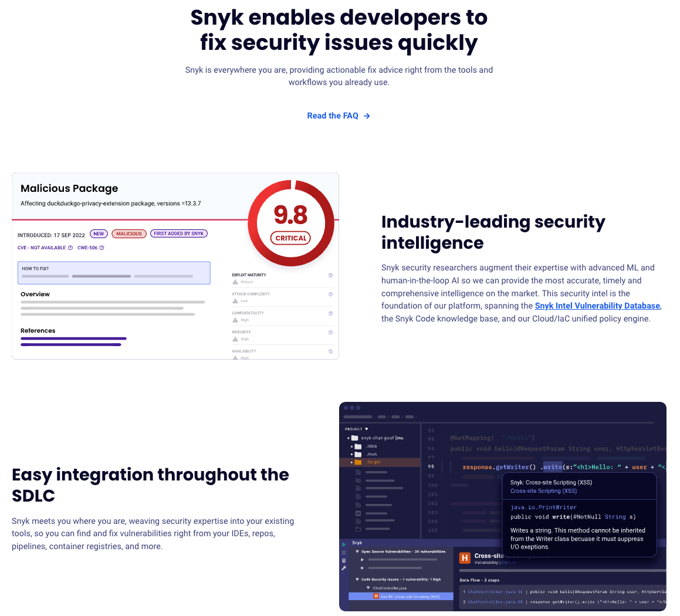This screenshot has height=616, width=680.
Task: Select the FIRST ADDED BY SNYK badge
Action: pos(179,233)
